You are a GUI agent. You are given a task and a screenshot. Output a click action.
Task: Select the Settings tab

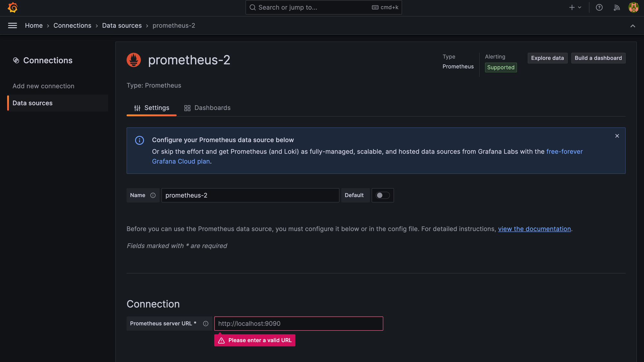[x=151, y=108]
